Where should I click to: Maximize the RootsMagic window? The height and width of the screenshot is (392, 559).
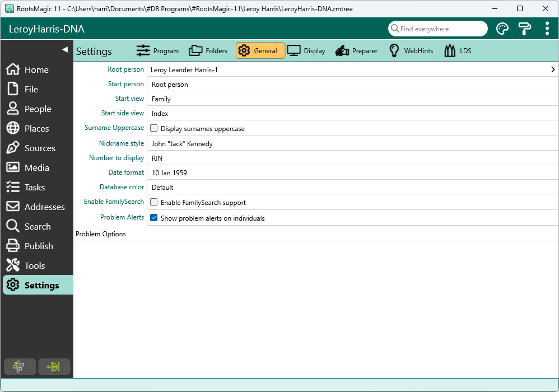tap(520, 8)
